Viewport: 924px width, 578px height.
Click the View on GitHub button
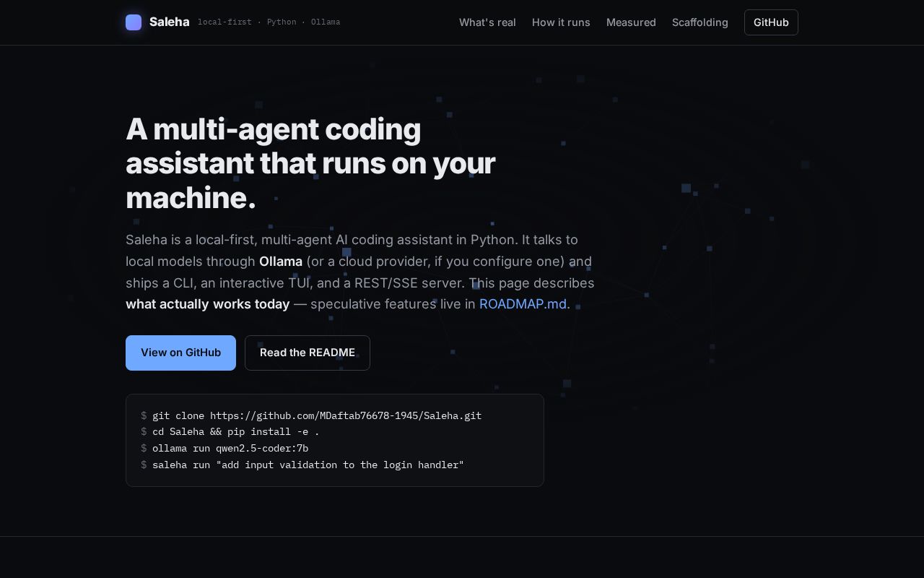click(x=180, y=353)
